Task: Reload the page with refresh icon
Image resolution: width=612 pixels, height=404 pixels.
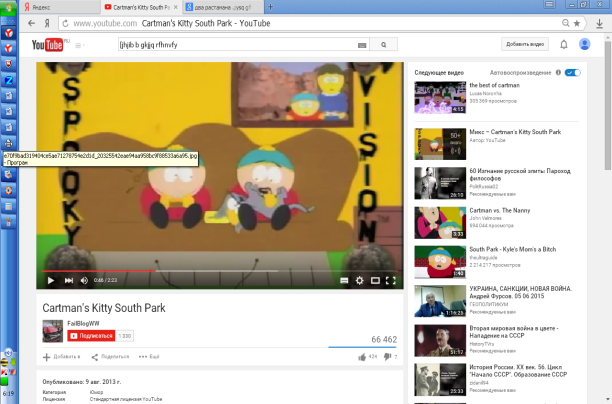Action: coord(65,23)
